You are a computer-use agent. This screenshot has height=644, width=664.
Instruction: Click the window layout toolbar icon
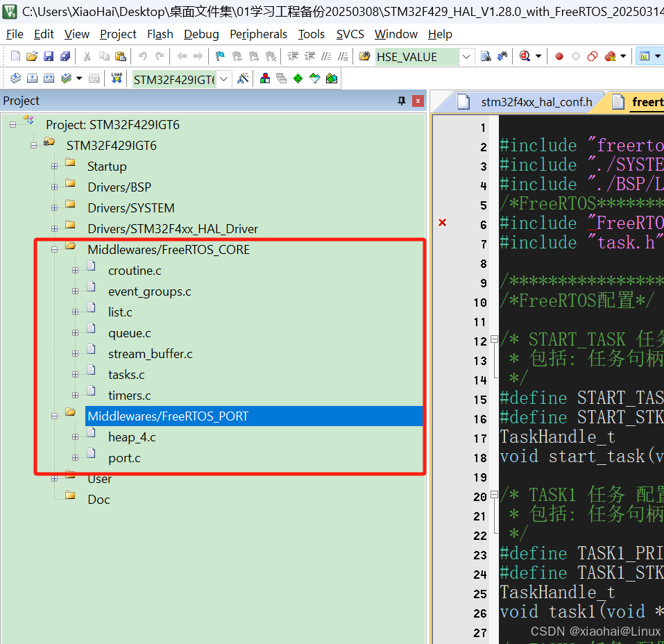[645, 56]
